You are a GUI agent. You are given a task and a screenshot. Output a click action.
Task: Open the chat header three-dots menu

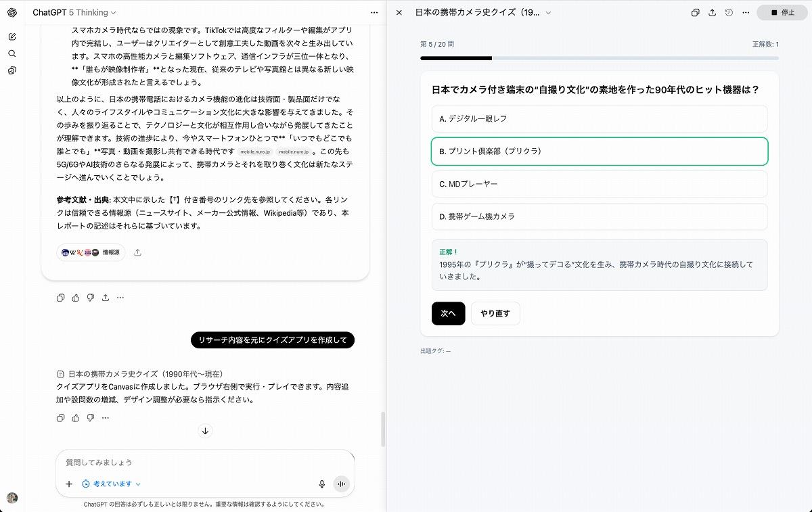pyautogui.click(x=374, y=12)
